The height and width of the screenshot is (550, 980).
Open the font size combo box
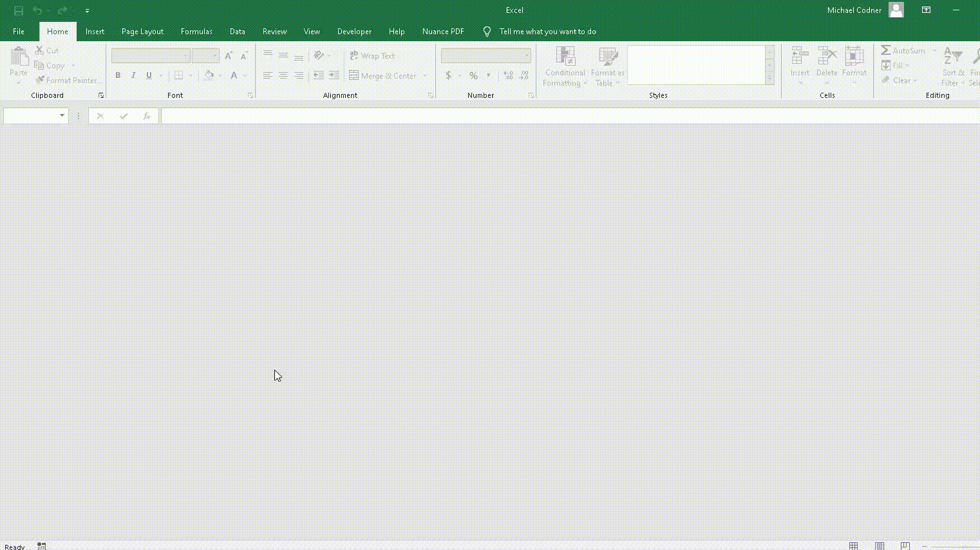click(205, 56)
